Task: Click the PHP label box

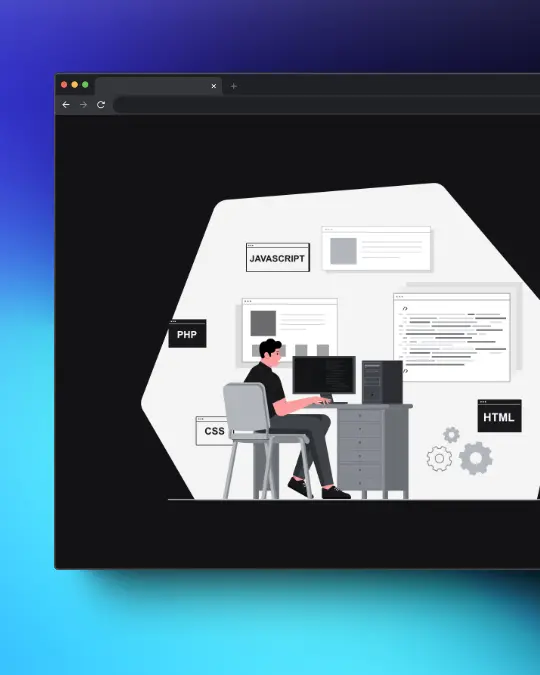Action: 187,334
